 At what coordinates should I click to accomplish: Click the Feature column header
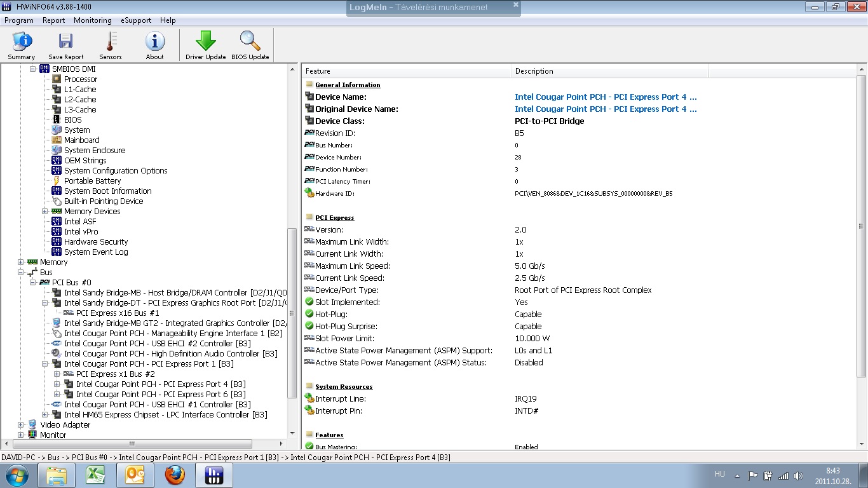407,71
